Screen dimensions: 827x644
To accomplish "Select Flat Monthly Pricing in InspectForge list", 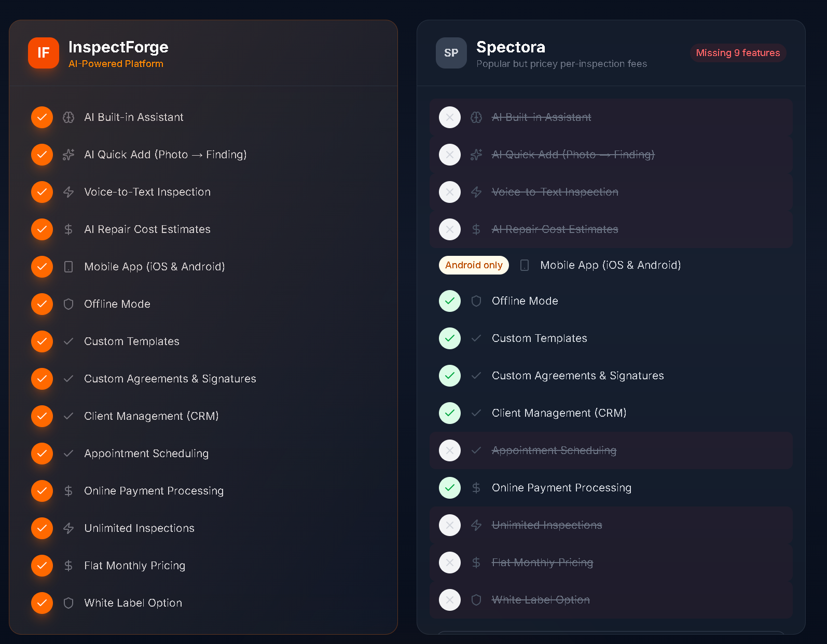I will click(134, 566).
